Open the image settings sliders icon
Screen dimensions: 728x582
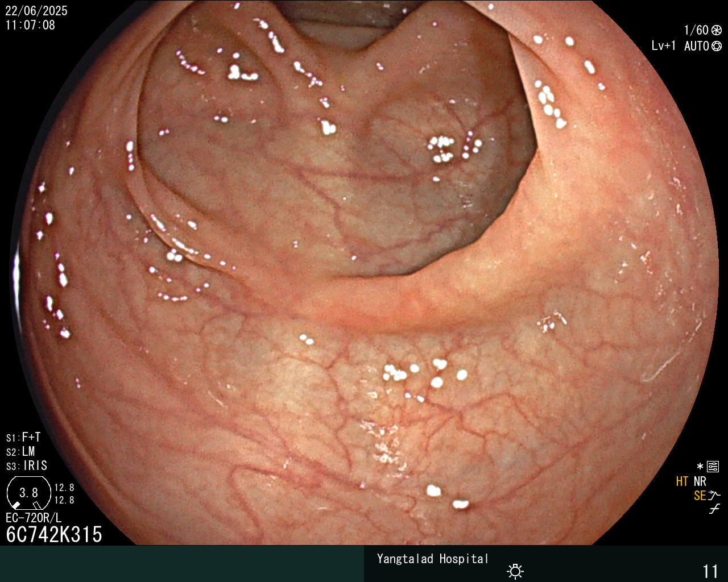[713, 467]
